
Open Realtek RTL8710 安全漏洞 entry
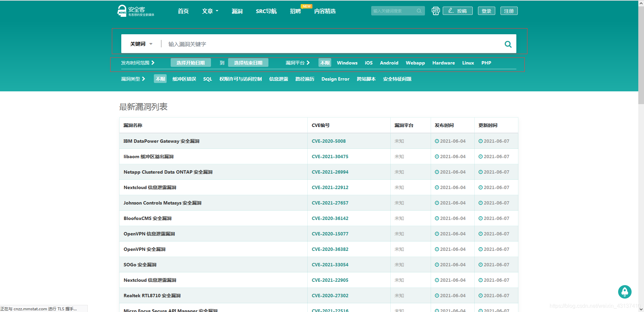pos(152,296)
